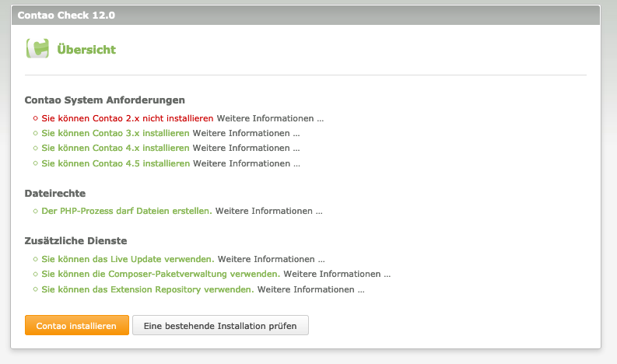
Task: Open Weitere Informationen for Contao 3.x
Action: click(x=246, y=134)
